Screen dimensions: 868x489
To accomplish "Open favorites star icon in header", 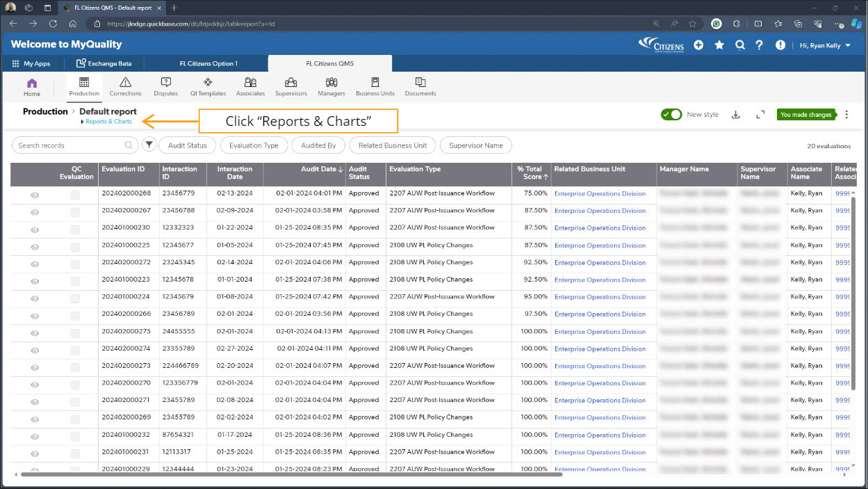I will coord(719,45).
